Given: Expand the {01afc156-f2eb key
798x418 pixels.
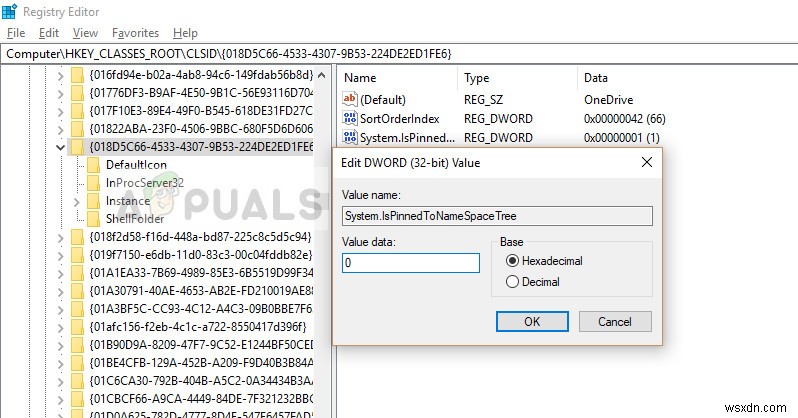Looking at the screenshot, I should [x=61, y=327].
